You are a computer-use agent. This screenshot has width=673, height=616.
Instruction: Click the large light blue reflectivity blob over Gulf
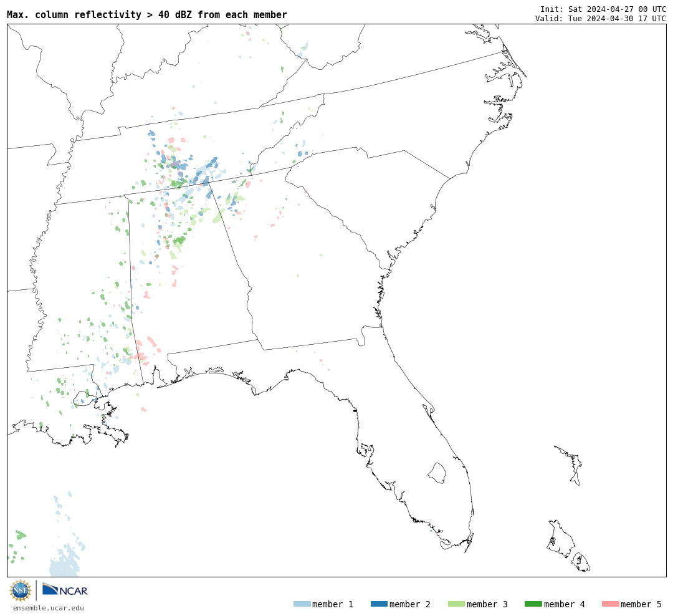(64, 561)
